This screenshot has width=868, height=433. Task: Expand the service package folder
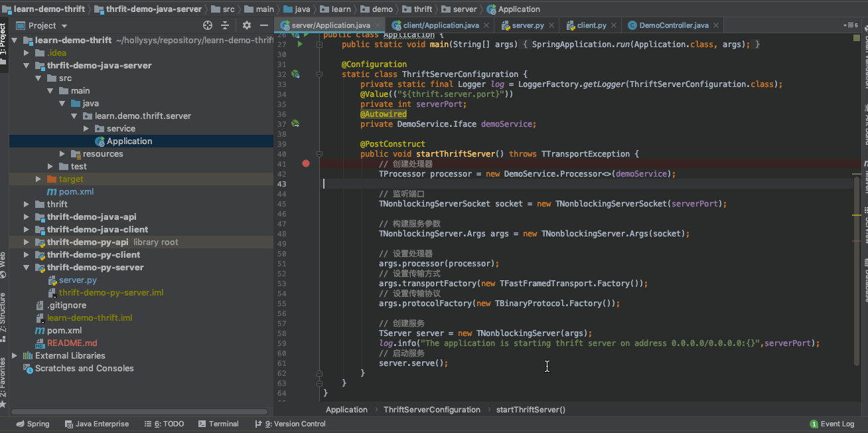(86, 129)
